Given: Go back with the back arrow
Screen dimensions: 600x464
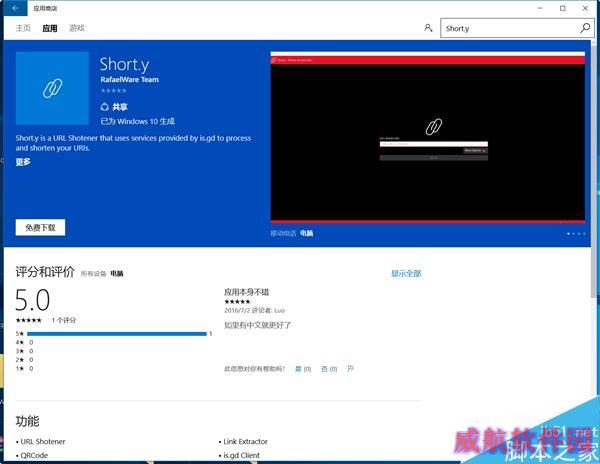Looking at the screenshot, I should point(15,8).
